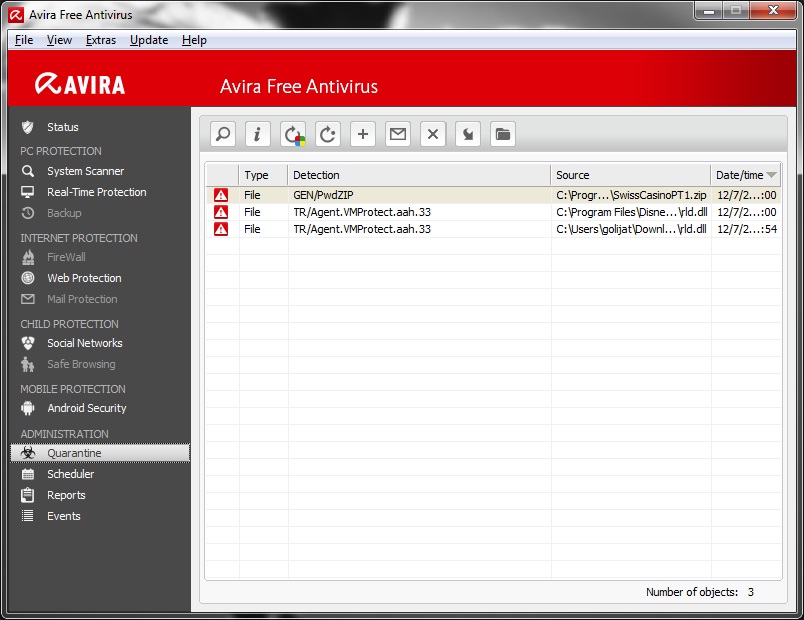Viewport: 804px width, 620px height.
Task: Open Real-Time Protection section
Action: [97, 192]
